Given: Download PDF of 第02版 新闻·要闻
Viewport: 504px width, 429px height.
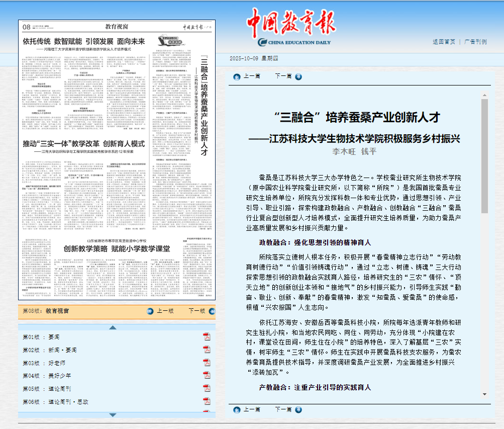Looking at the screenshot, I should [x=207, y=350].
